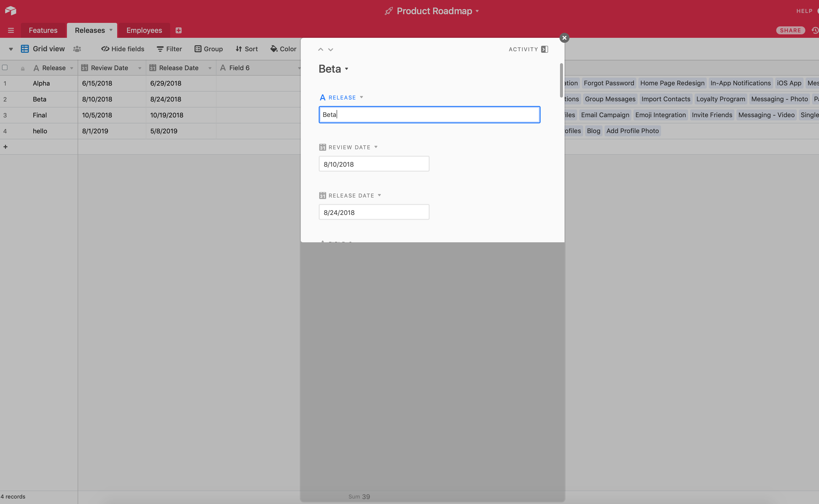Click the HELP link

pyautogui.click(x=804, y=11)
